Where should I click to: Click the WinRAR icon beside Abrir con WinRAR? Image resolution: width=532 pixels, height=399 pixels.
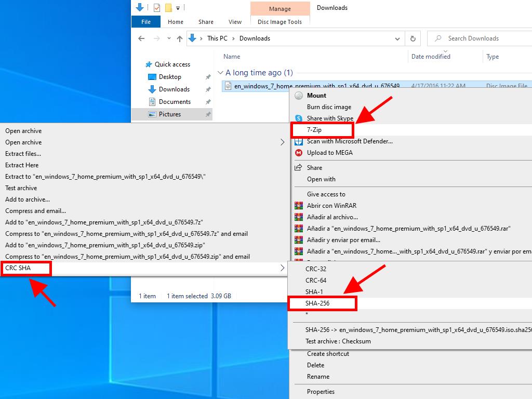point(299,206)
